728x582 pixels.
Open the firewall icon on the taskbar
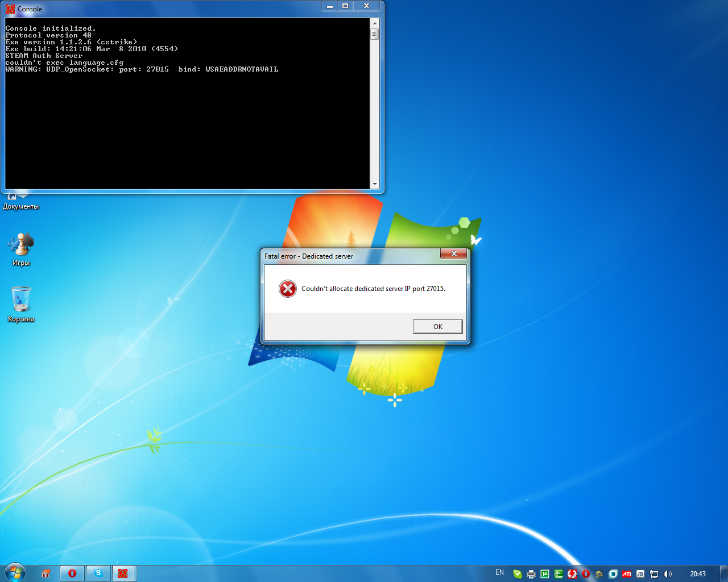point(46,573)
